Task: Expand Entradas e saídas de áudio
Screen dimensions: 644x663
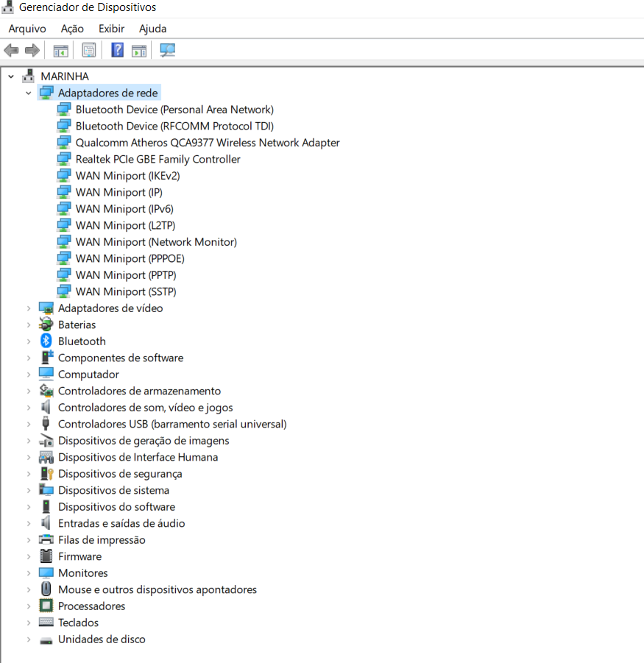Action: 28,523
